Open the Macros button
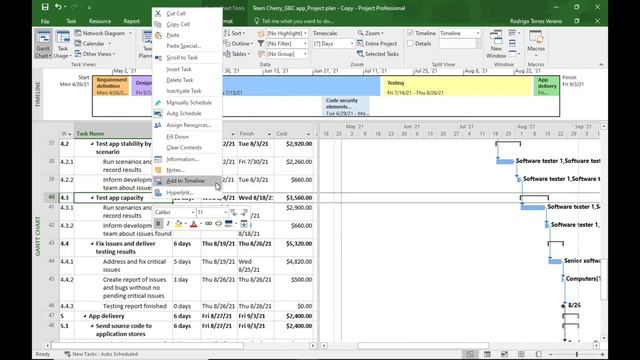The image size is (640, 360). coord(536,44)
